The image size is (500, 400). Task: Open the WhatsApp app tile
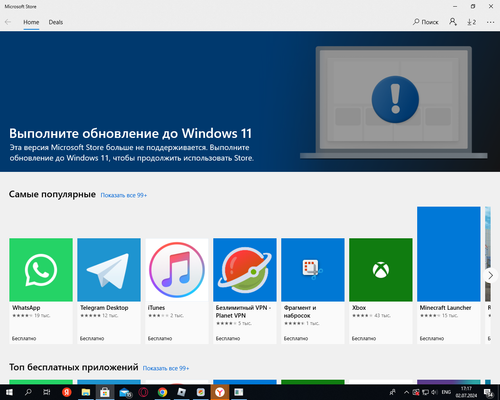pyautogui.click(x=41, y=291)
